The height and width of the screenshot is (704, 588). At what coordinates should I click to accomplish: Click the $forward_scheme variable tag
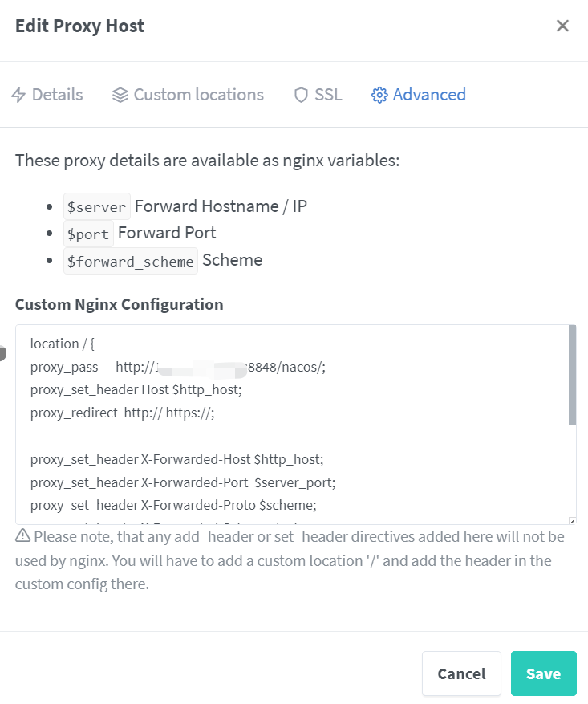[x=131, y=261]
